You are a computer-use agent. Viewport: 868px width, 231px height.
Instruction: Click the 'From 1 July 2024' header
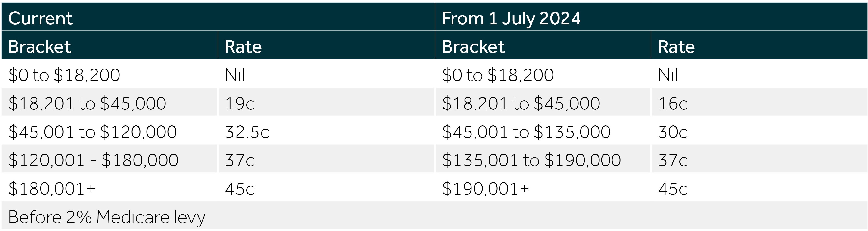pyautogui.click(x=651, y=16)
